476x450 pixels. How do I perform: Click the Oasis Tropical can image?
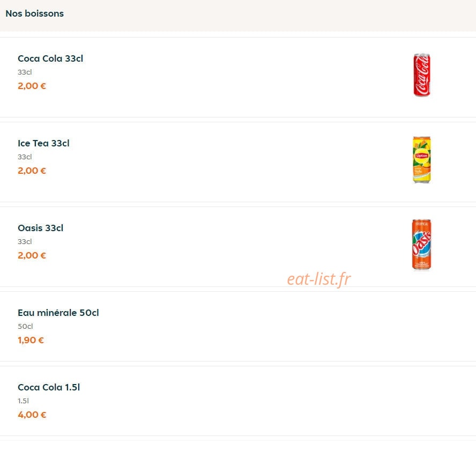click(421, 245)
